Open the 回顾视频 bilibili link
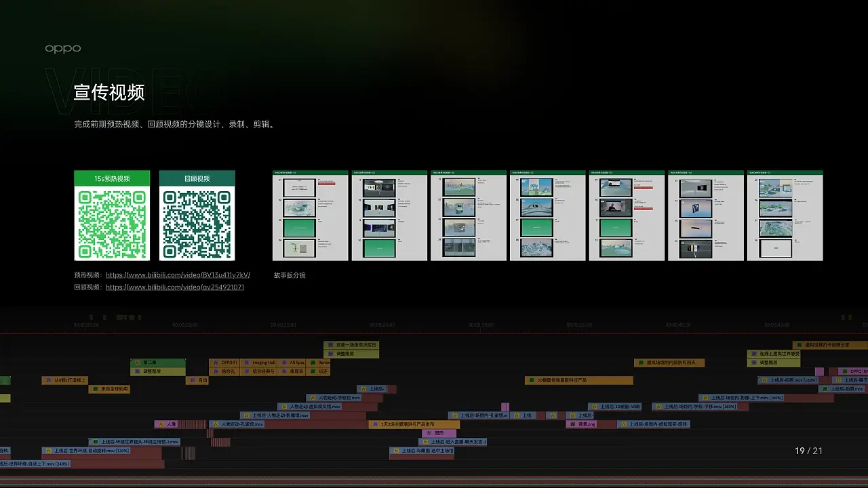Image resolution: width=868 pixels, height=488 pixels. 175,287
